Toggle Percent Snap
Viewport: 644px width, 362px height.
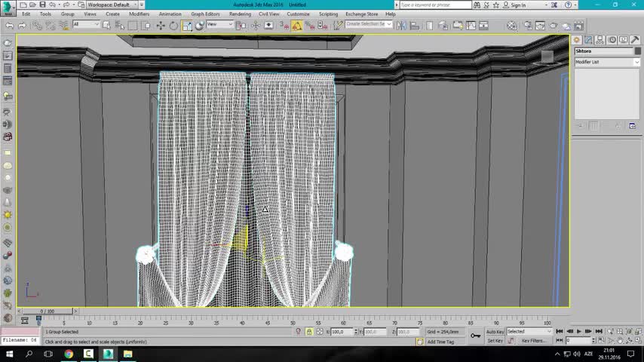310,26
